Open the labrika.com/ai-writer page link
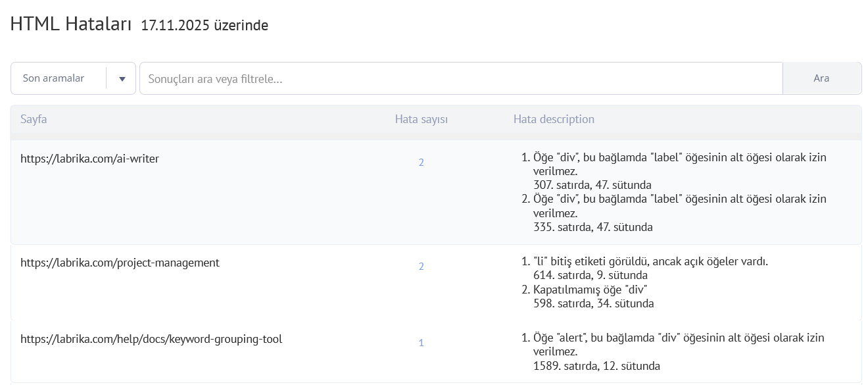This screenshot has width=868, height=385. point(89,159)
